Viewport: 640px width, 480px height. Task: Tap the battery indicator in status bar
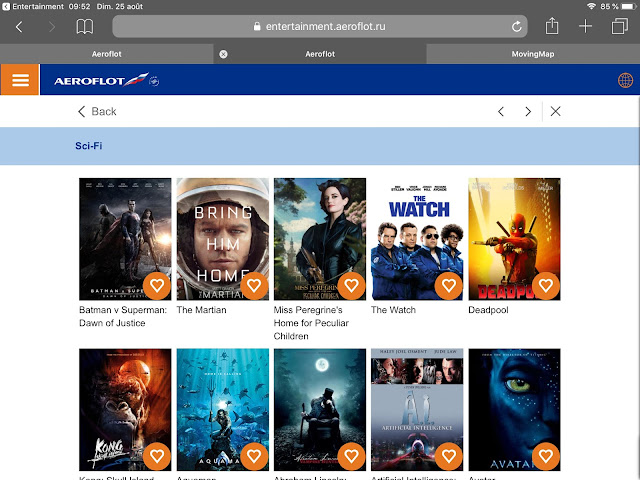coord(629,6)
